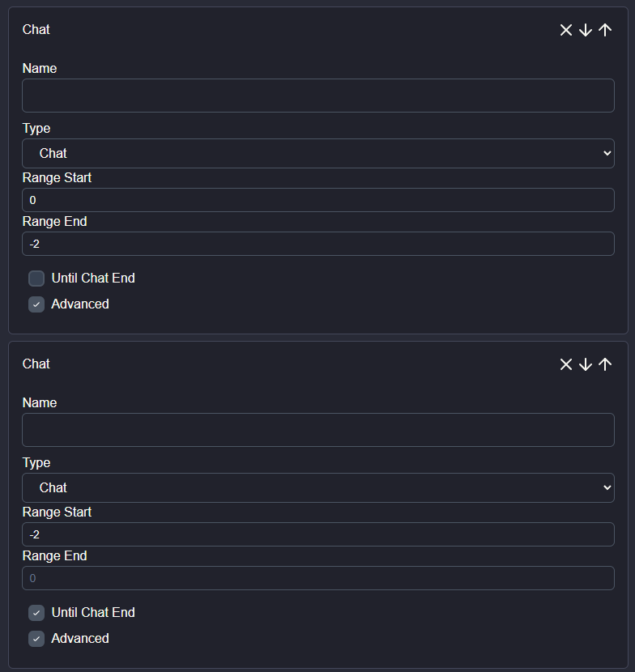Viewport: 635px width, 672px height.
Task: Focus Range End field showing -2
Action: [x=317, y=244]
